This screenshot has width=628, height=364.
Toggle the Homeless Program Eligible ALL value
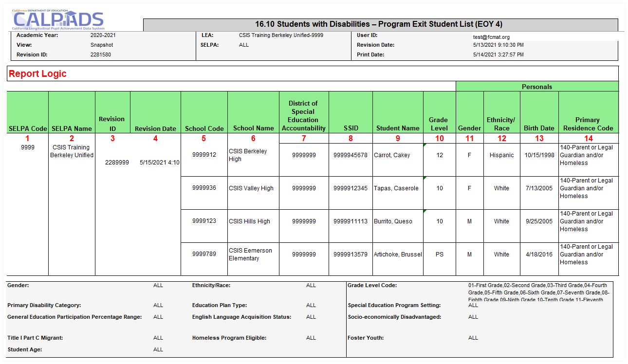(311, 337)
